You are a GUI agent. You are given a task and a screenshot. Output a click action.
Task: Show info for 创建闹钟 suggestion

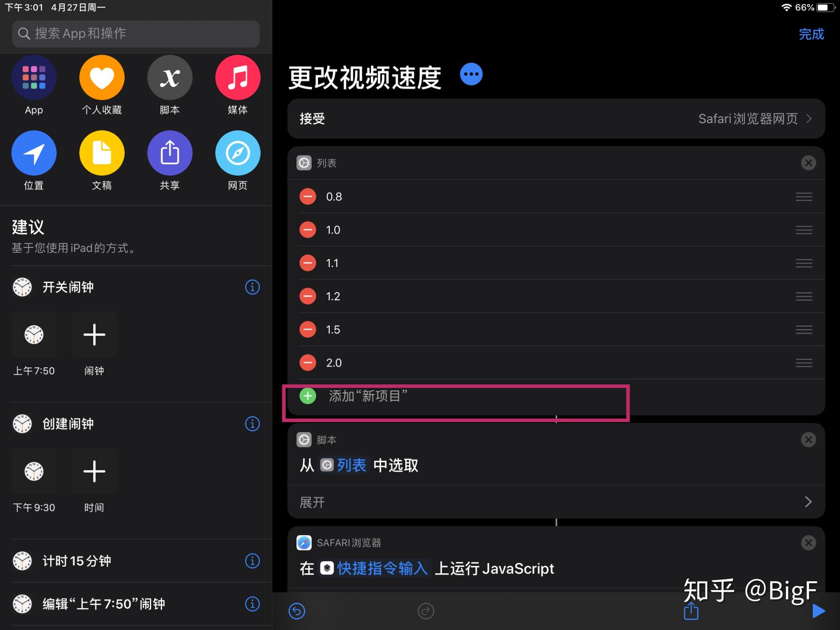252,424
